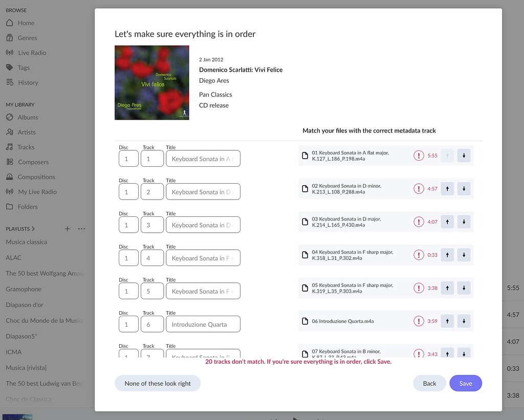Click the Title field of the first track
This screenshot has width=524, height=420.
pos(203,159)
